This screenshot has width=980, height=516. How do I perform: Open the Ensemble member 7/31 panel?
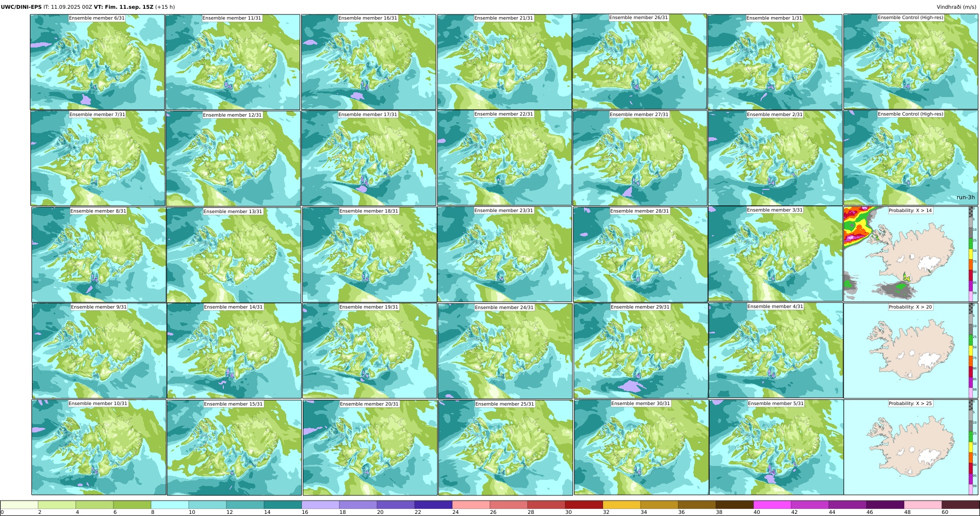point(98,158)
